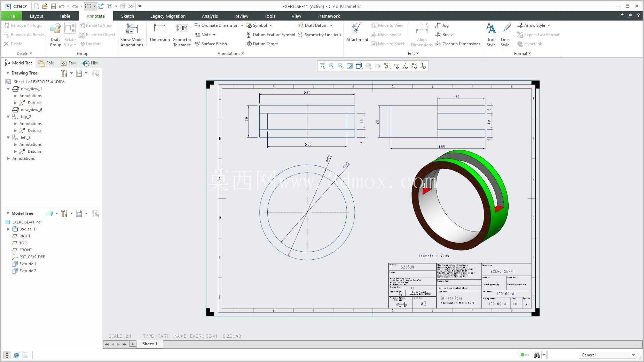Expand Annotations under new_view_1
644x362 pixels.
(15, 96)
